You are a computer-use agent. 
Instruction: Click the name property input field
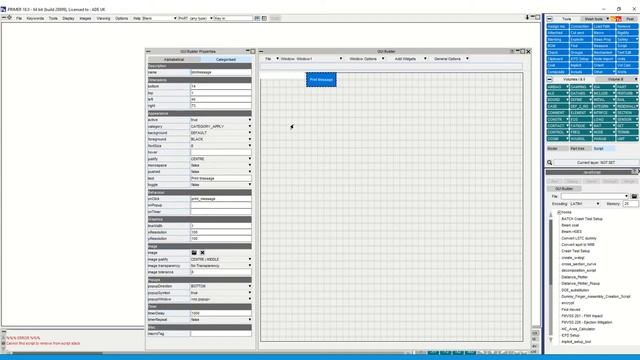tap(221, 72)
